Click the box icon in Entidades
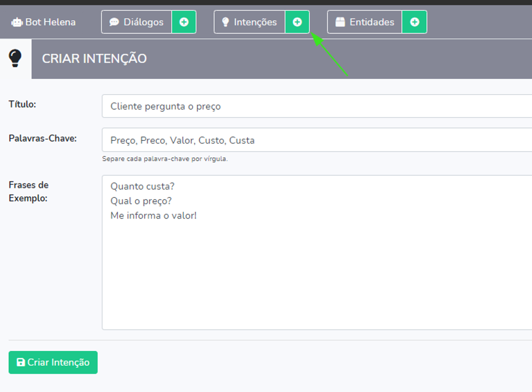Screen dimensions: 532x392 pyautogui.click(x=340, y=22)
